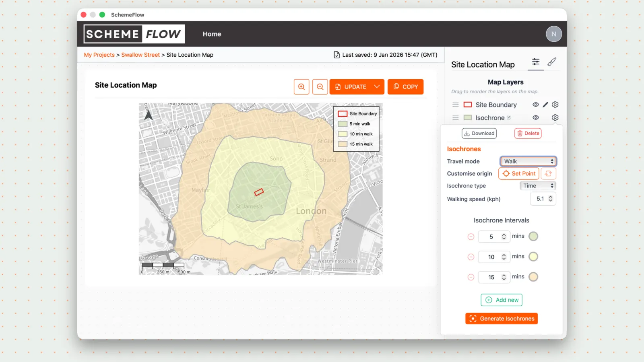
Task: Toggle Site Boundary layer visibility
Action: 536,105
